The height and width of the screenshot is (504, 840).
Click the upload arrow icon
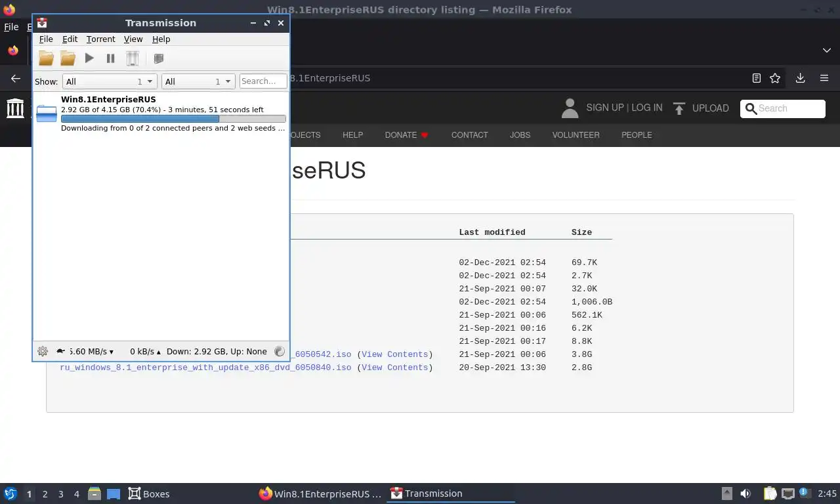[679, 108]
